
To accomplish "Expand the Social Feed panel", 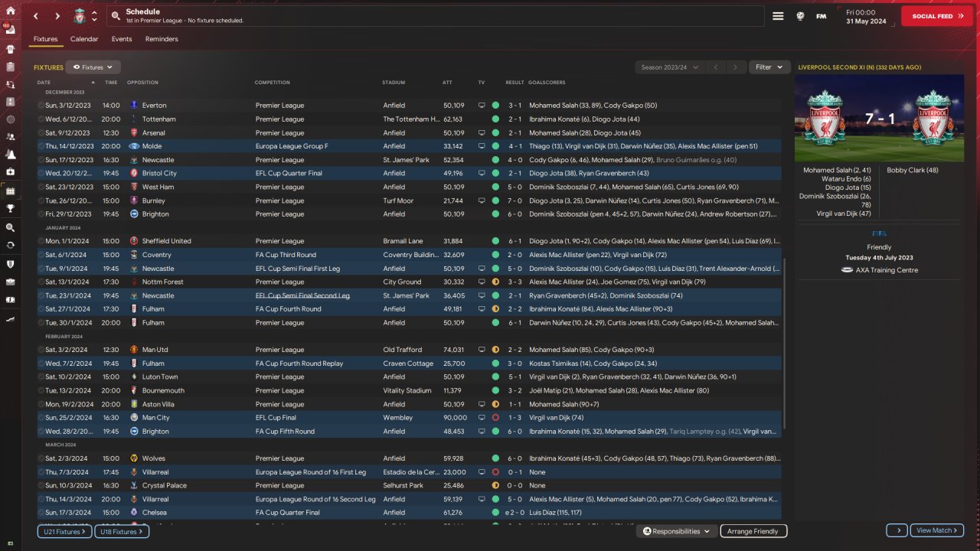I will pyautogui.click(x=938, y=16).
